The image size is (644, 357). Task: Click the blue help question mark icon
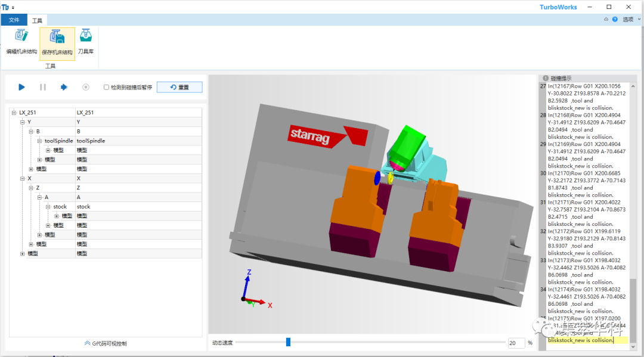pos(615,19)
